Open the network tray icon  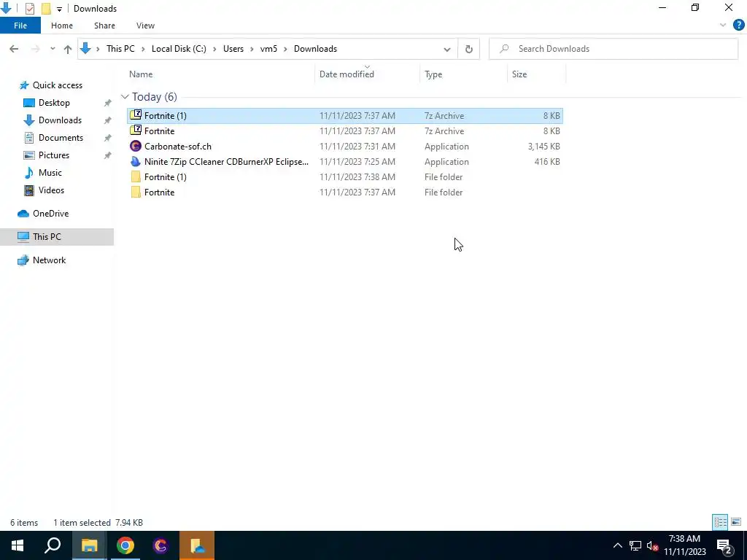point(635,545)
